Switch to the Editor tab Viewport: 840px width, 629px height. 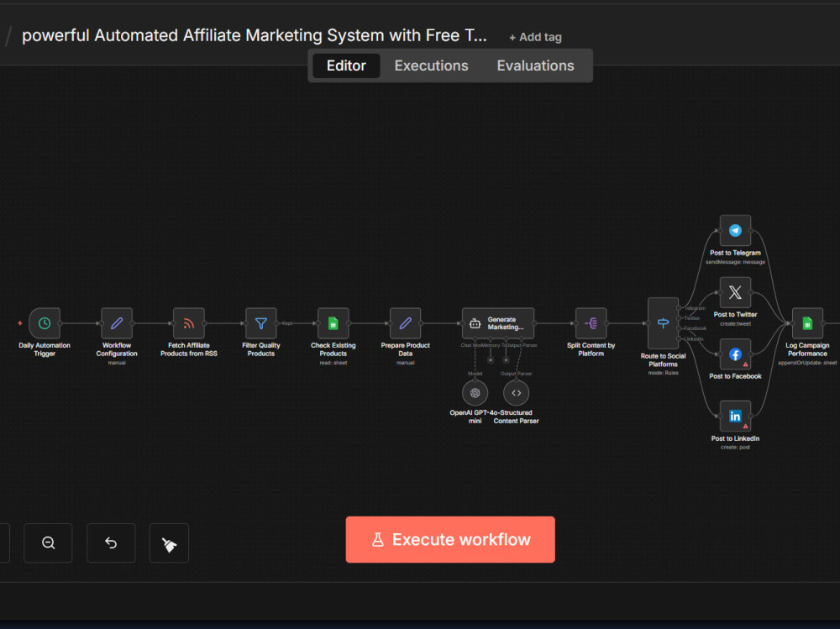pos(346,66)
